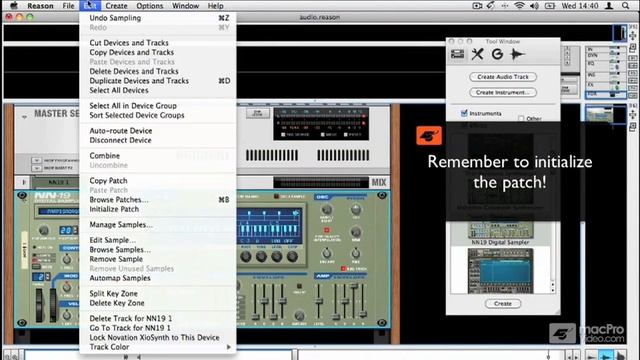Image resolution: width=640 pixels, height=360 pixels.
Task: Choose Sort Selected Device Groups
Action: [x=158, y=115]
